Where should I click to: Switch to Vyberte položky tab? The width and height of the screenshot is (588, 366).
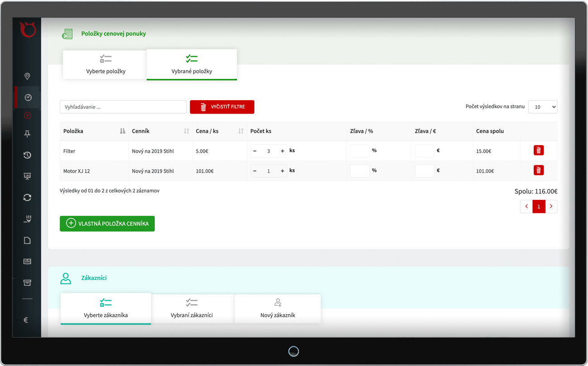(105, 65)
